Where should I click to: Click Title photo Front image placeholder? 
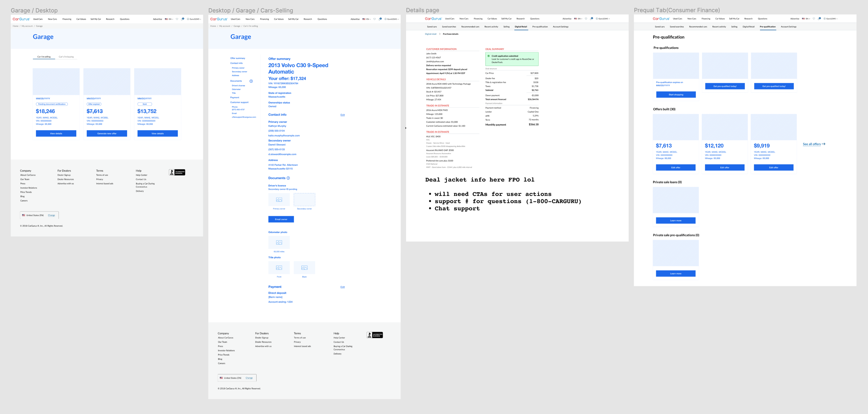coord(279,268)
